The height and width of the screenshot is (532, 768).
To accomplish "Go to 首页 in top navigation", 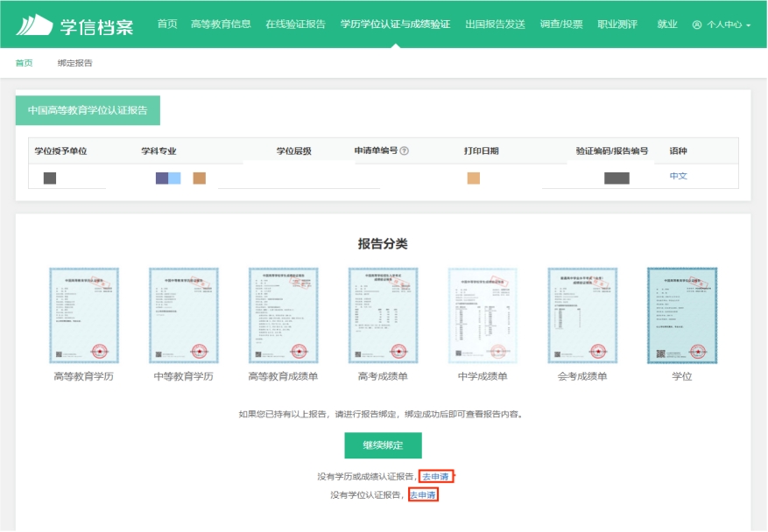I will pos(167,24).
